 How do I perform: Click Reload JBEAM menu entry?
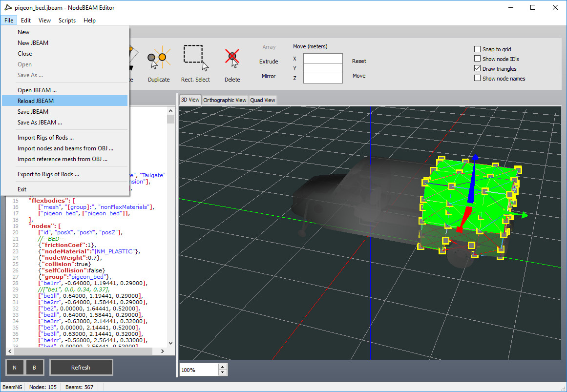point(65,101)
